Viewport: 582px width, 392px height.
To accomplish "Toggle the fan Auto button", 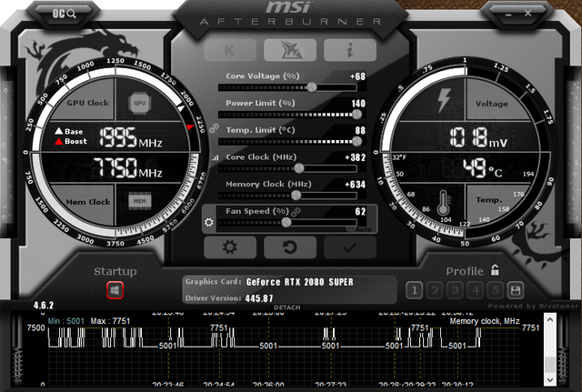I will 363,229.
